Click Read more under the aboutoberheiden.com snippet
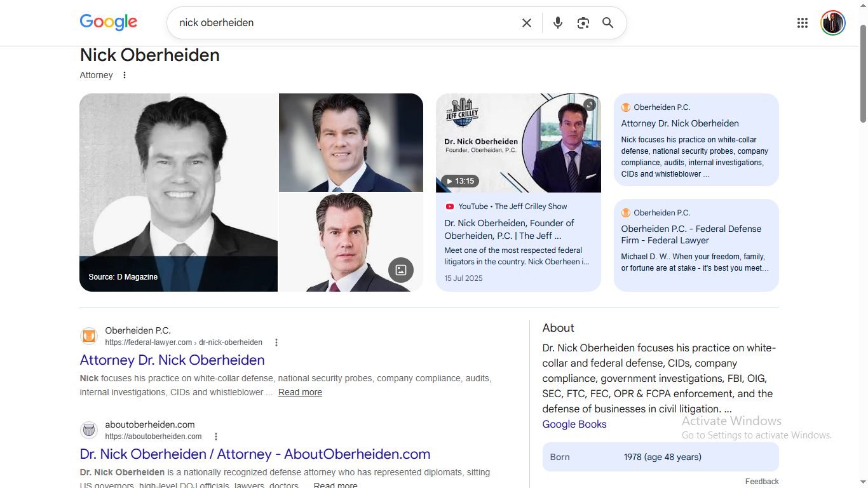The height and width of the screenshot is (488, 868). 336,485
